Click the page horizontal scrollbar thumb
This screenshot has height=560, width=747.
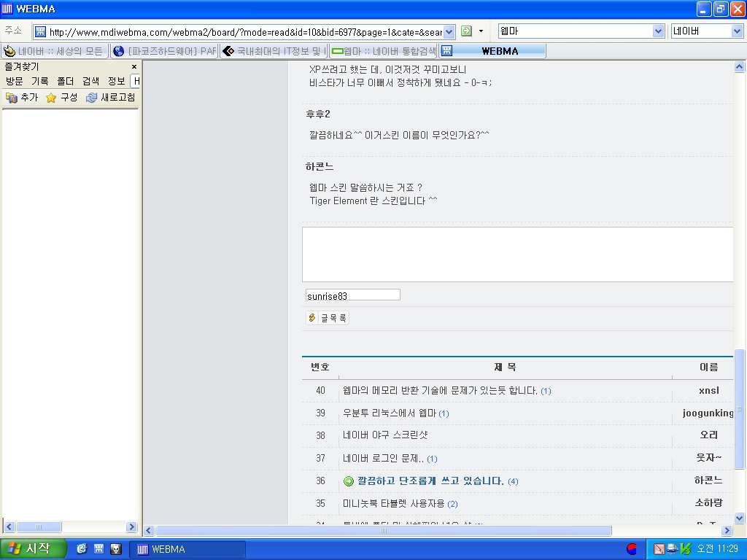tap(383, 531)
